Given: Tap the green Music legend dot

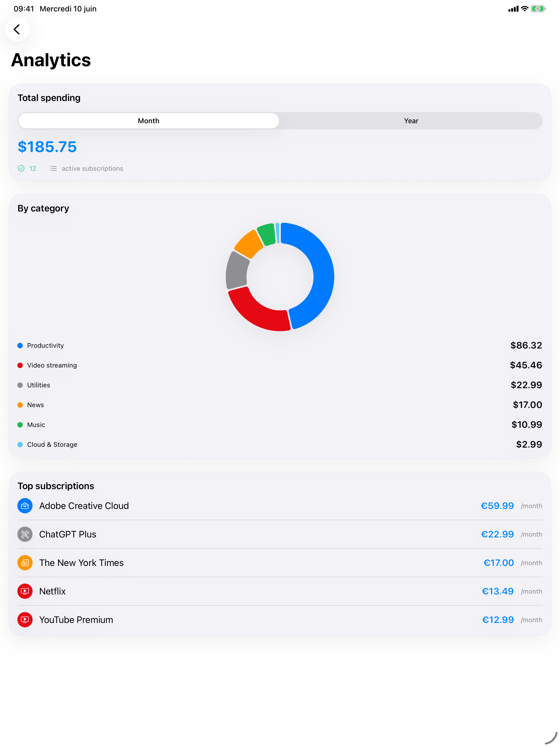Looking at the screenshot, I should coord(20,425).
